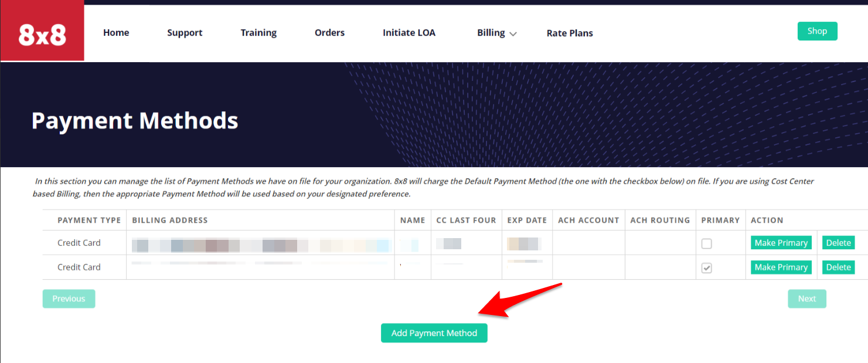This screenshot has height=363, width=868.
Task: Open the Rate Plans page
Action: [570, 33]
